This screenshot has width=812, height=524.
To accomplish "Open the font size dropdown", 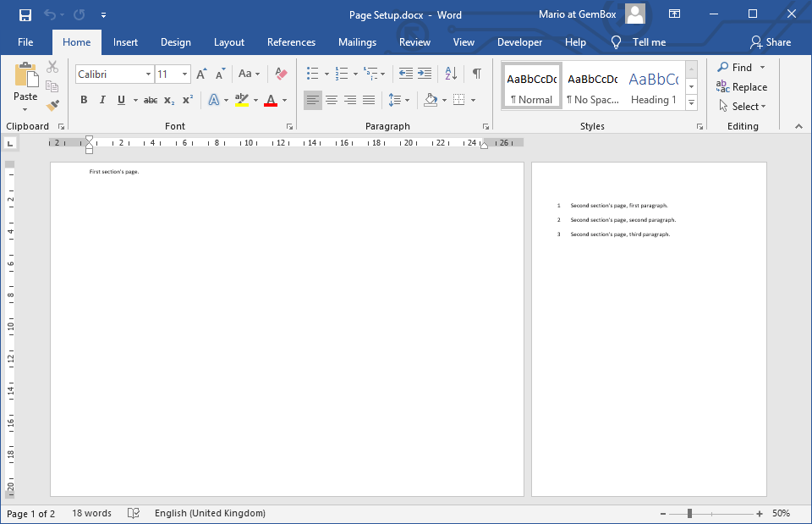I will pyautogui.click(x=184, y=74).
